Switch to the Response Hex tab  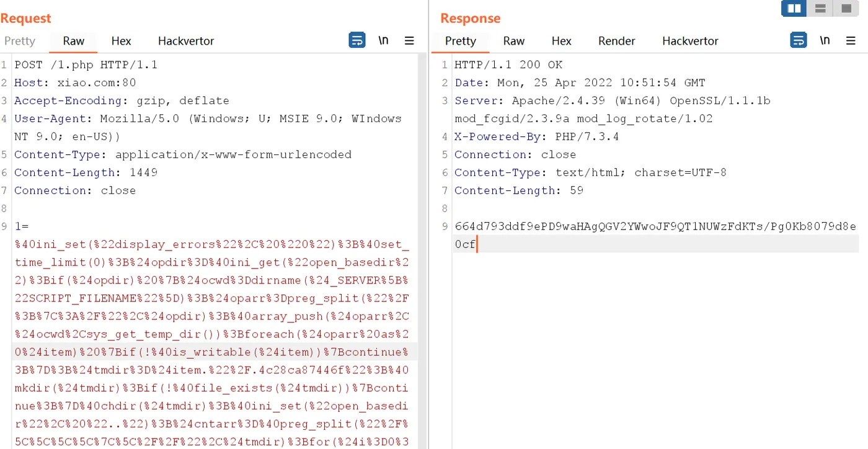pos(561,41)
